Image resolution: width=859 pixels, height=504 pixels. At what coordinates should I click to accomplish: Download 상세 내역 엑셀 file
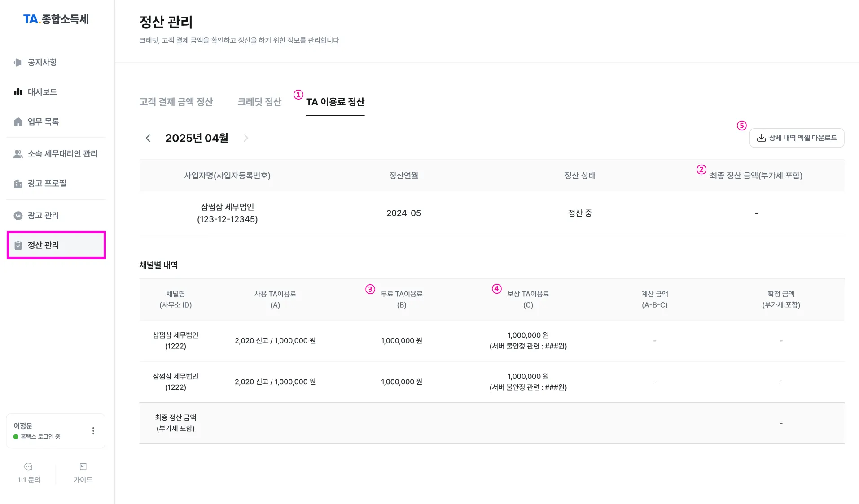tap(796, 138)
